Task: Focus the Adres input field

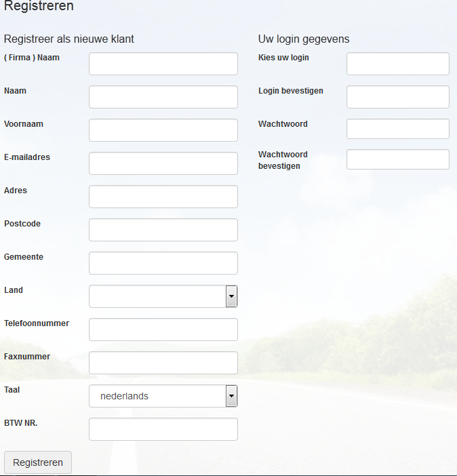Action: pos(163,197)
